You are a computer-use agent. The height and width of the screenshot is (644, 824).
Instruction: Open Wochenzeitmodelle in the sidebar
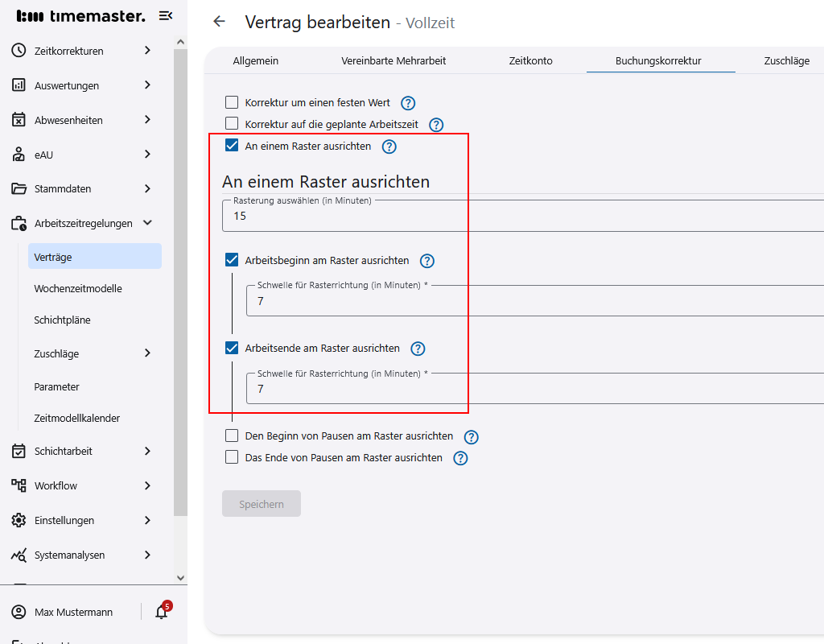click(x=78, y=288)
